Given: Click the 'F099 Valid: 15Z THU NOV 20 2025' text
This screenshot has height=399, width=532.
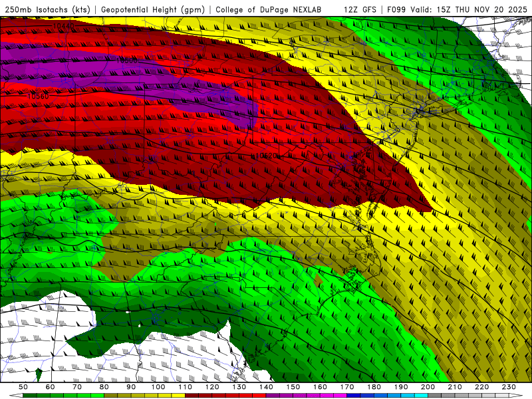Looking at the screenshot, I should click(x=457, y=9).
